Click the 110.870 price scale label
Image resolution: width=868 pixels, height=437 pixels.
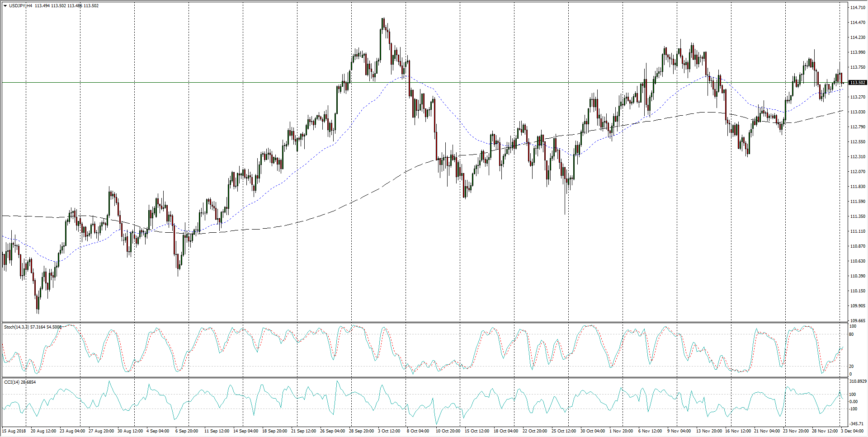pyautogui.click(x=858, y=246)
